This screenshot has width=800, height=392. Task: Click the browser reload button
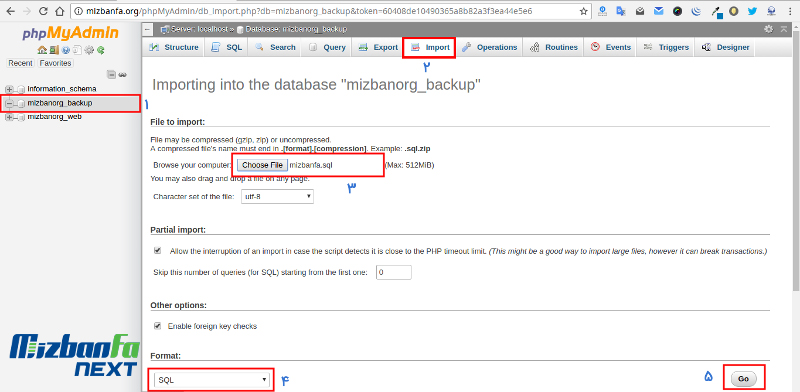coord(43,11)
